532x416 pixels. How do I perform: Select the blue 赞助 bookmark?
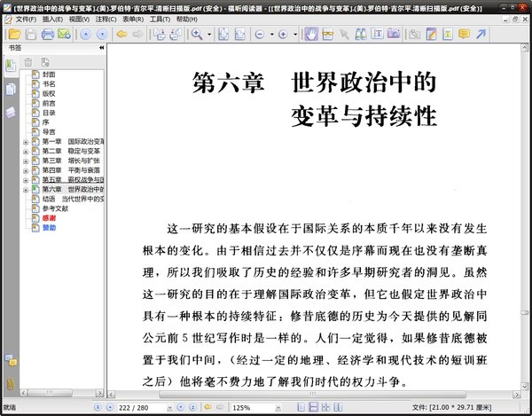(49, 228)
